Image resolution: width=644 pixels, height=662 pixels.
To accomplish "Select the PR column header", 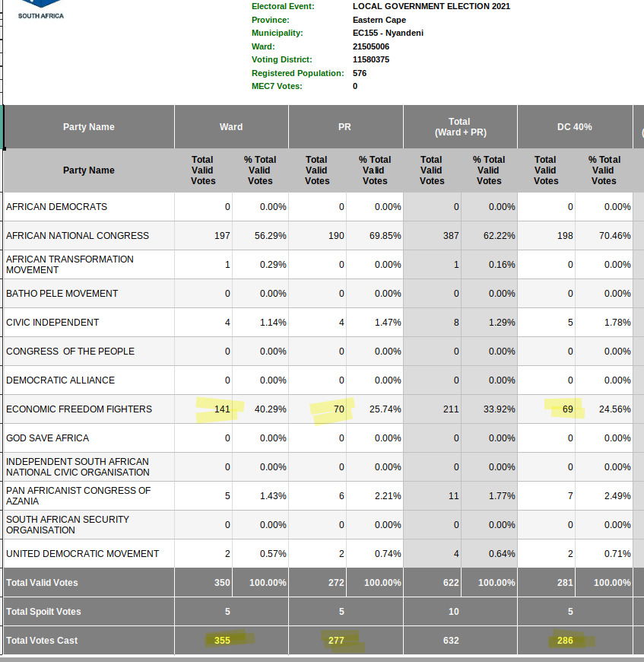I will [x=345, y=126].
